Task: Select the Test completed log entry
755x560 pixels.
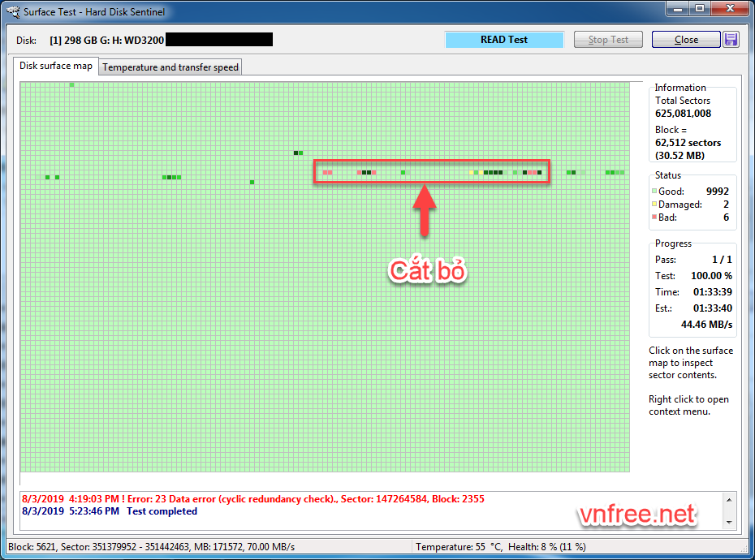Action: click(162, 511)
